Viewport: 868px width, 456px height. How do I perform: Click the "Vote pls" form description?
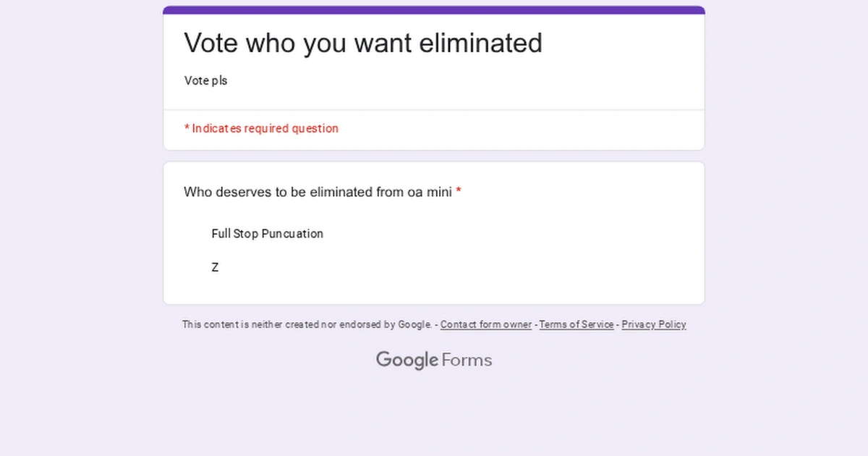[206, 81]
